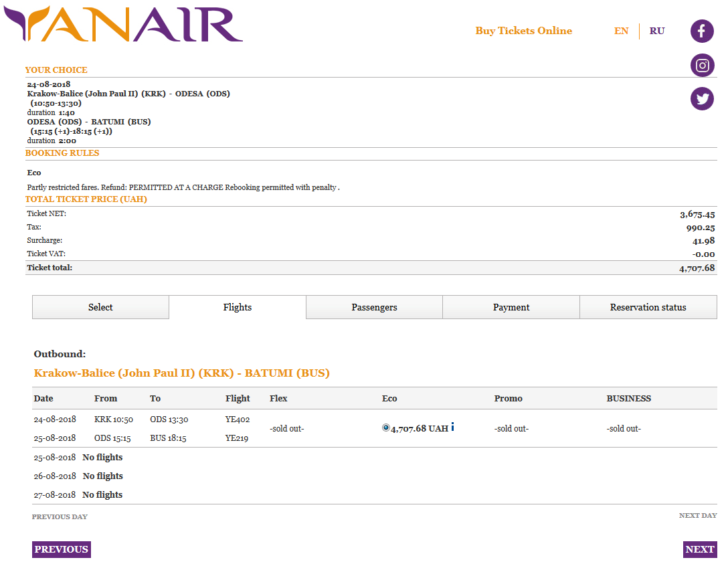This screenshot has width=728, height=564.
Task: Open the Flights step tab
Action: tap(238, 307)
